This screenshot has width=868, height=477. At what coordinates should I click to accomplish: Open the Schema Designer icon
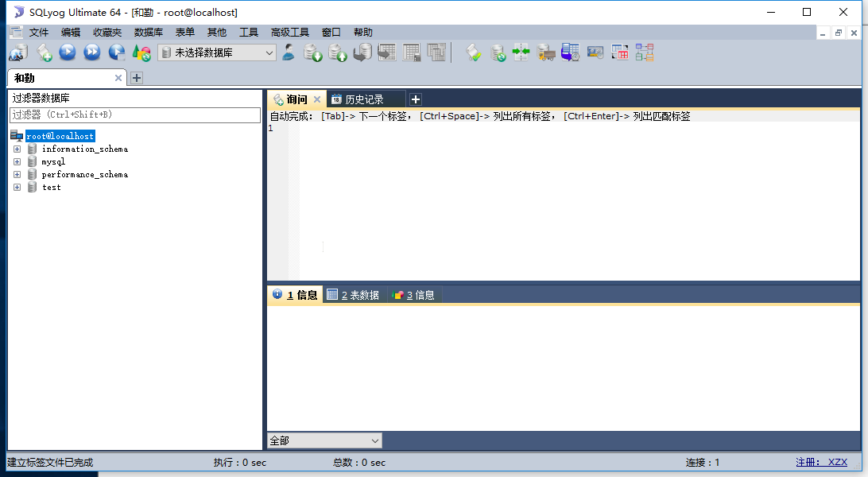pos(644,52)
